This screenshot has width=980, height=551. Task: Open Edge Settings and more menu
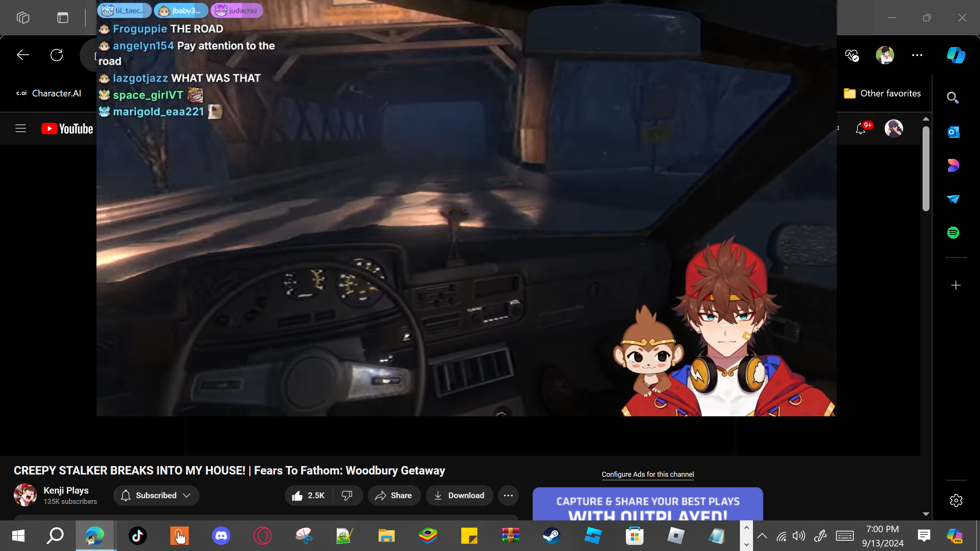click(x=917, y=55)
